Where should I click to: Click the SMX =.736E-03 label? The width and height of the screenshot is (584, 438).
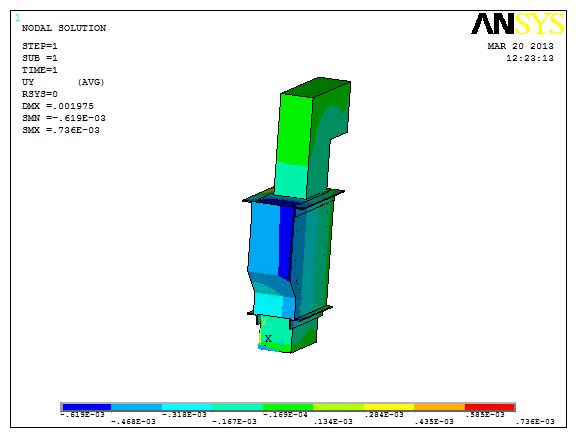tap(61, 130)
